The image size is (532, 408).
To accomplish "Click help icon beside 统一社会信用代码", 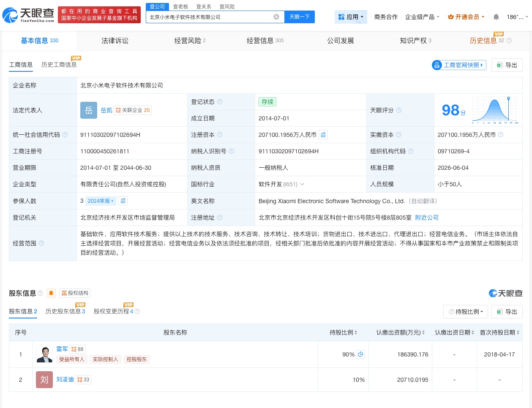I will [65, 135].
